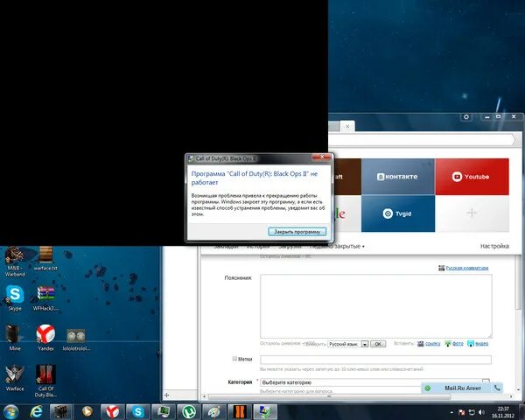Open the media player taskbar icon
This screenshot has height=420, width=525.
[87, 412]
